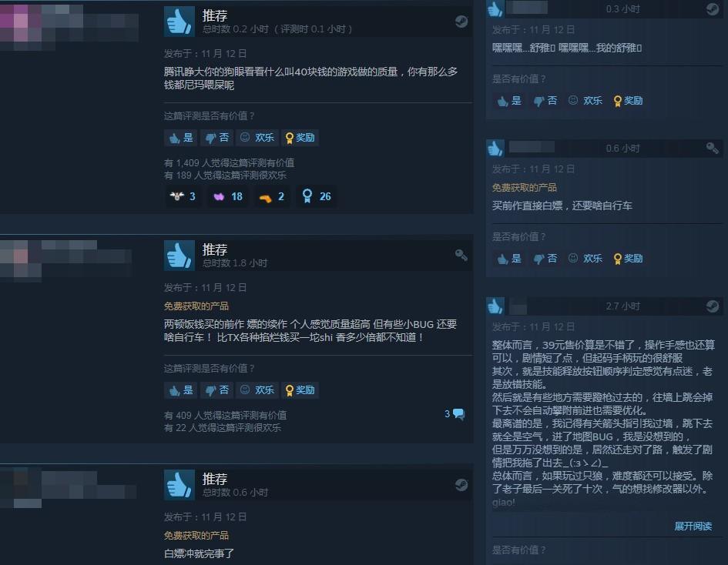Vote 否 on the 0.3 小时 sidebar review
Screen dimensions: 728x565
pyautogui.click(x=545, y=101)
